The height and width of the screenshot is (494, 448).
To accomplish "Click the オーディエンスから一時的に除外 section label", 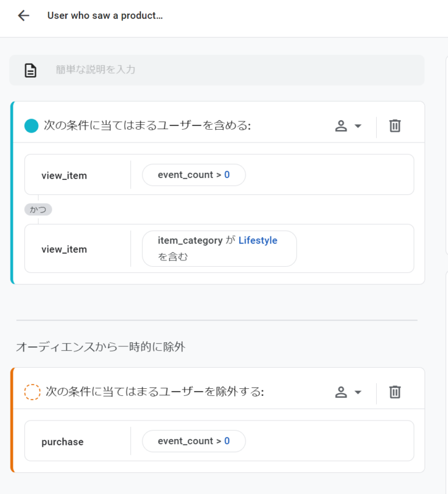I will pyautogui.click(x=100, y=347).
